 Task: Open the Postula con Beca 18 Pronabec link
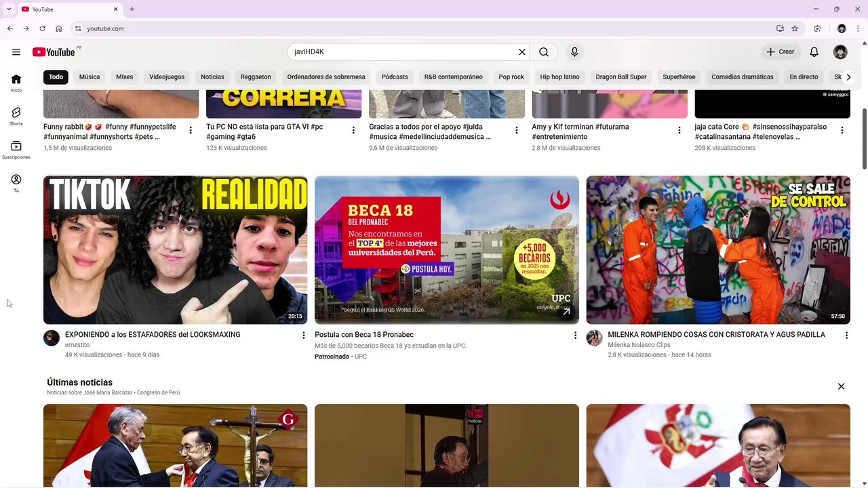pos(364,335)
